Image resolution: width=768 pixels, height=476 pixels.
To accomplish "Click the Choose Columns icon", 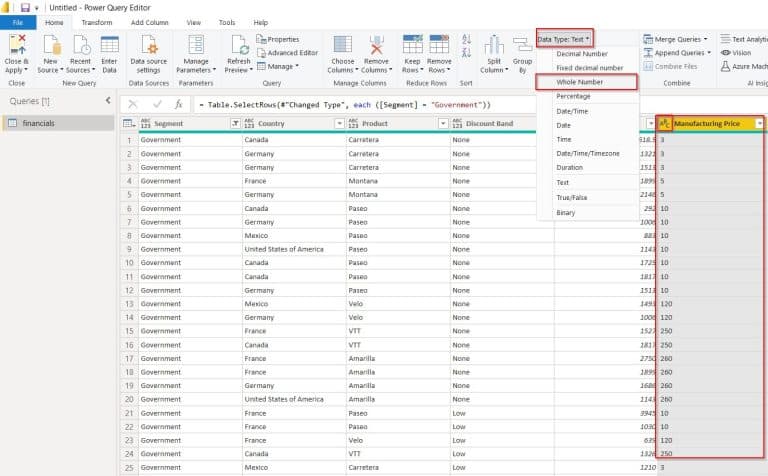I will coord(342,45).
